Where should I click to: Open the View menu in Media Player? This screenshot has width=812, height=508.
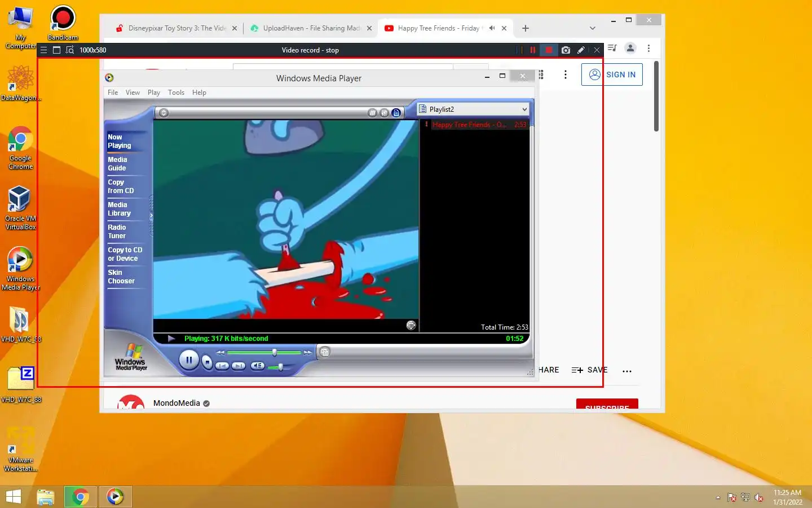pos(133,93)
